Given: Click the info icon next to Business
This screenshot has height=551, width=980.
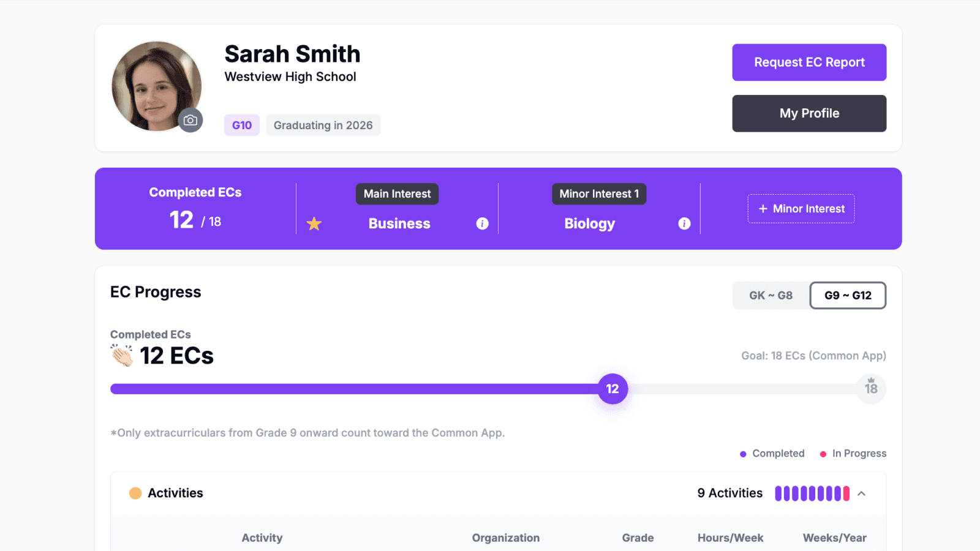Looking at the screenshot, I should pos(482,223).
